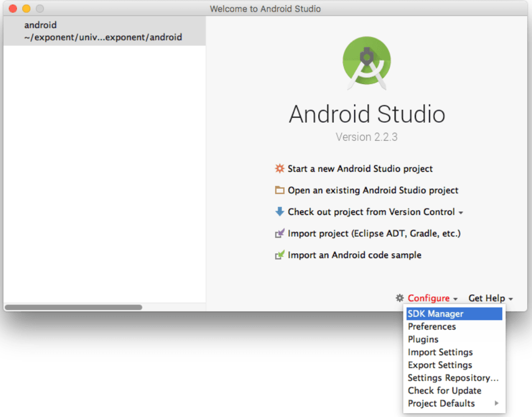The image size is (532, 417).
Task: Click the new project starburst icon
Action: click(x=279, y=169)
